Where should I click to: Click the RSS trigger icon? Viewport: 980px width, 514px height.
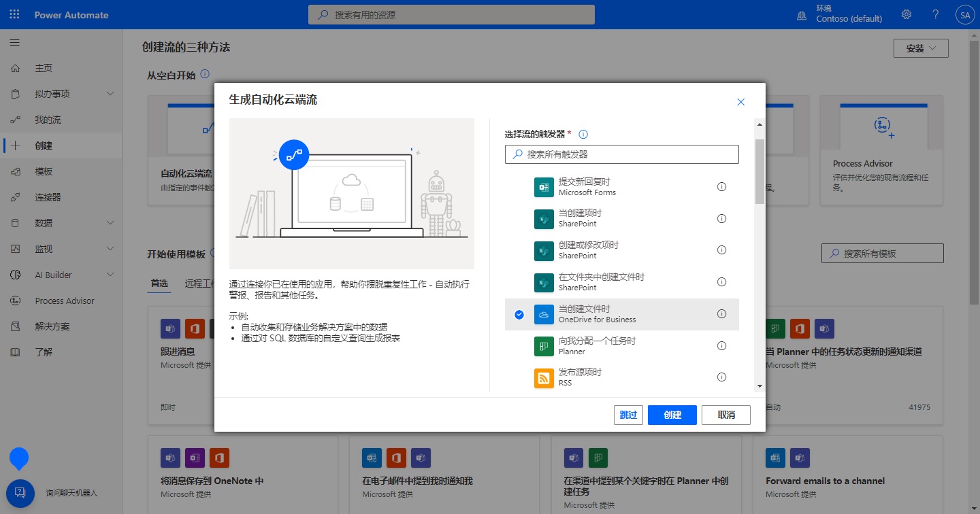point(544,378)
